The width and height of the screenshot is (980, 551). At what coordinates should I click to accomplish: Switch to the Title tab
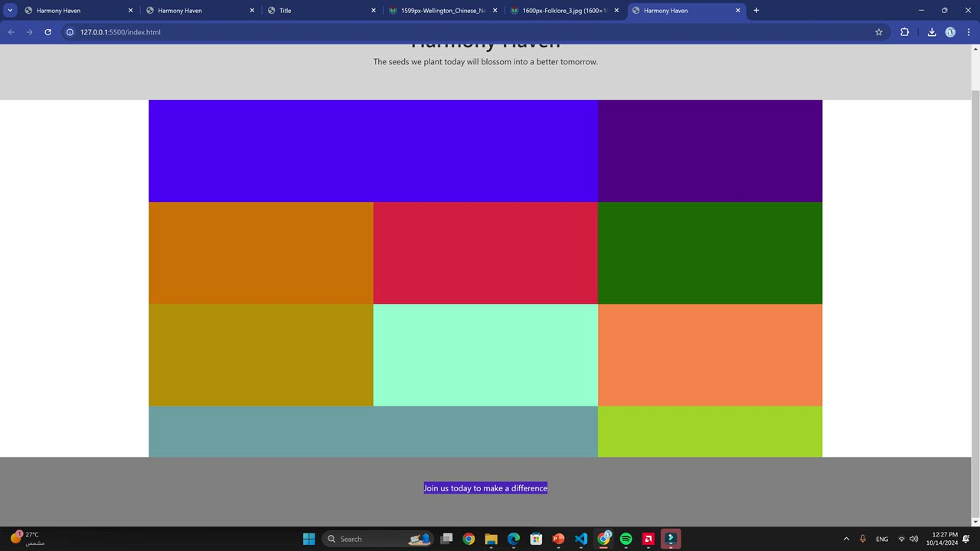(x=322, y=11)
